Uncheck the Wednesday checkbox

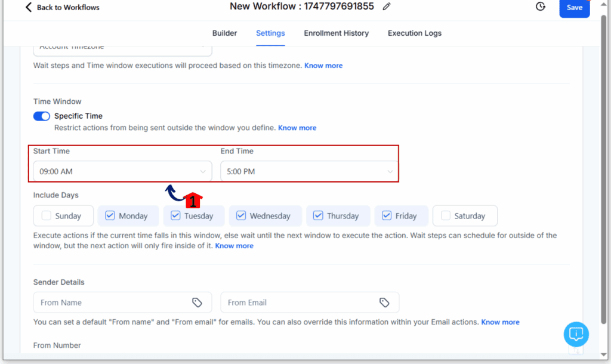pos(241,215)
